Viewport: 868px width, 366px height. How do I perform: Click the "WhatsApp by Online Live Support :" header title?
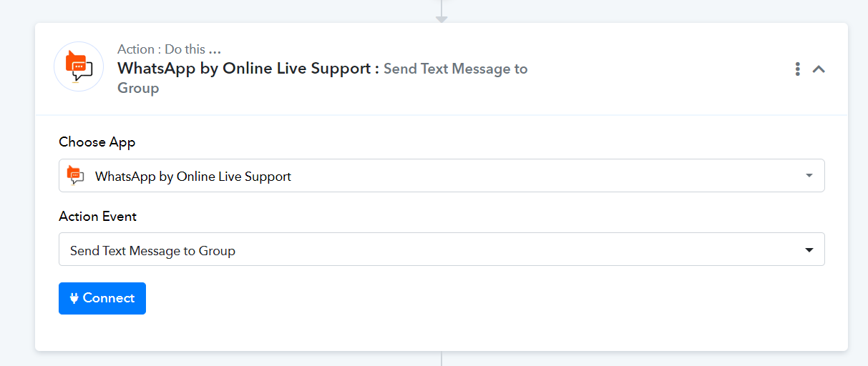(248, 69)
